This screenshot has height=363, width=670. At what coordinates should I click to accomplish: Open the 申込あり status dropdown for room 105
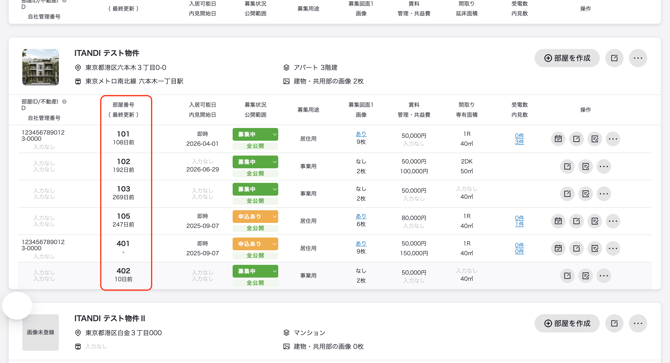point(255,217)
